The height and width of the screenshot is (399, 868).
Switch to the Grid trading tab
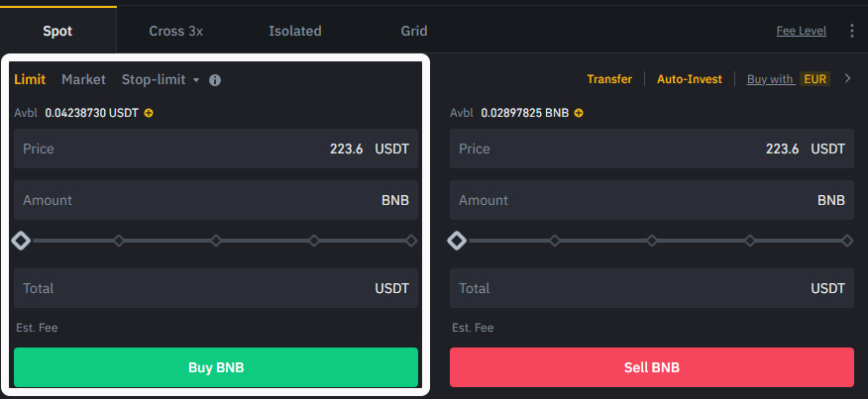(414, 31)
